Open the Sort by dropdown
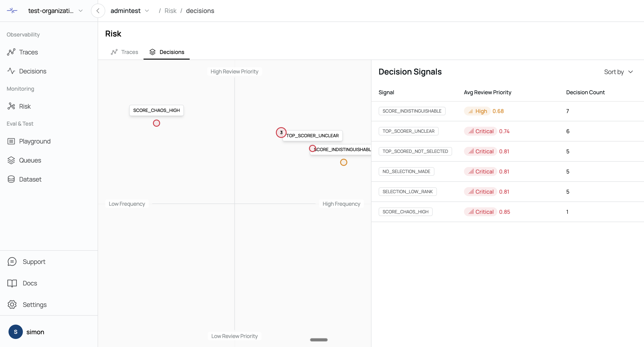The width and height of the screenshot is (644, 347). pyautogui.click(x=618, y=72)
